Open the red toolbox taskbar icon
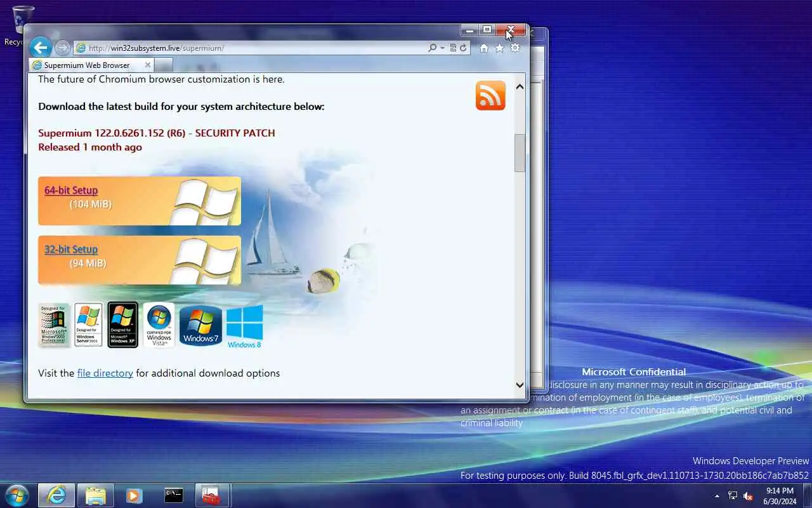Image resolution: width=812 pixels, height=508 pixels. point(212,495)
